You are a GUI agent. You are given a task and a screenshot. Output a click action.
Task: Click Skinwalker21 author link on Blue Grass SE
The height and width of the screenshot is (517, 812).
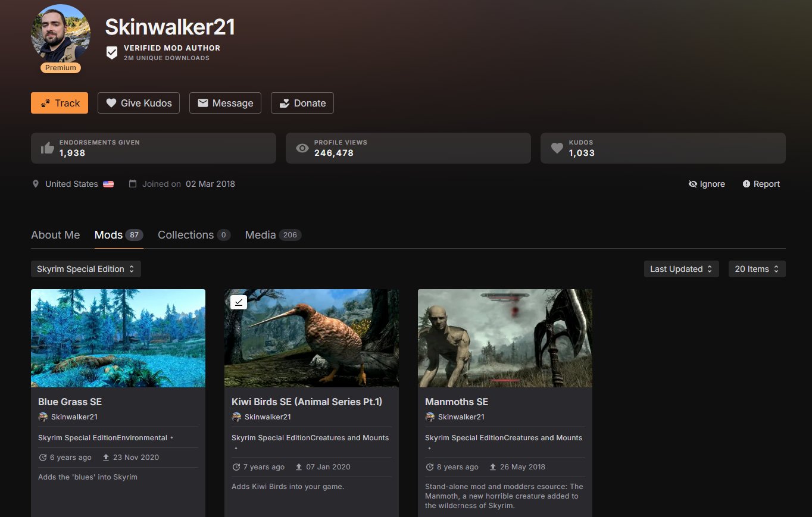click(74, 417)
